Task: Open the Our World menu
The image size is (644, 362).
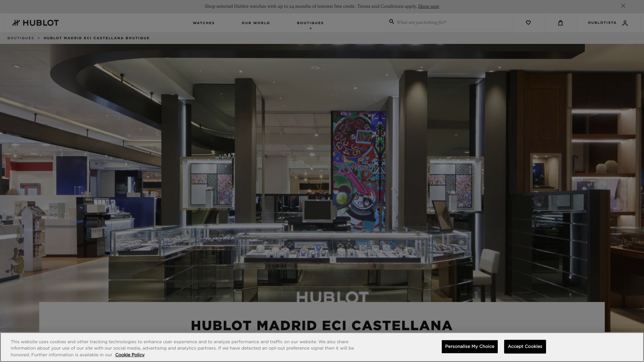Action: click(x=256, y=23)
